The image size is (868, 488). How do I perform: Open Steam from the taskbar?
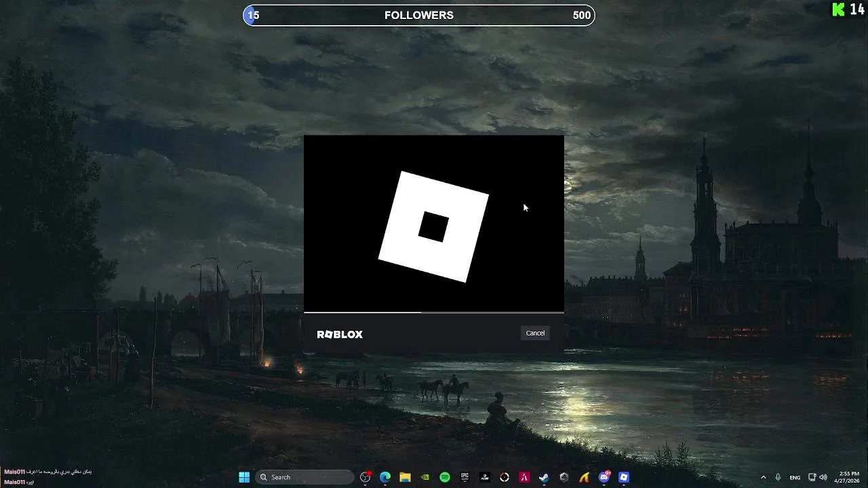tap(544, 477)
